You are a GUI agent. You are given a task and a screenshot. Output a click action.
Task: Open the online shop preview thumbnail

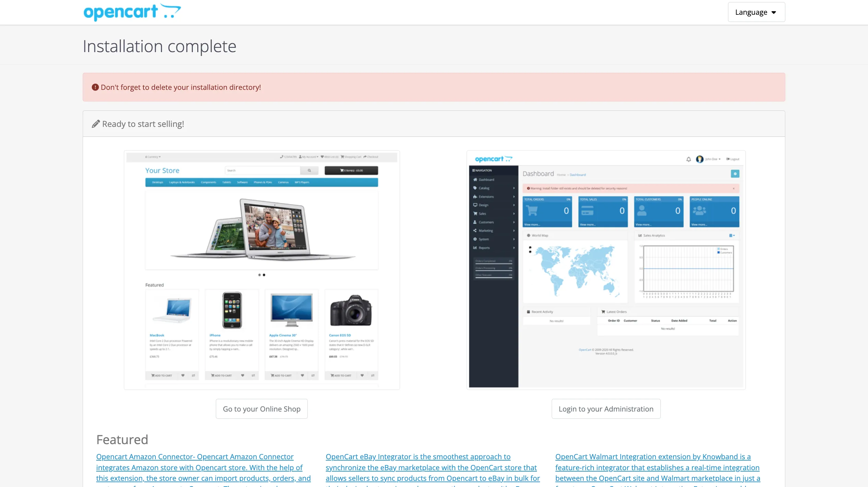point(262,270)
